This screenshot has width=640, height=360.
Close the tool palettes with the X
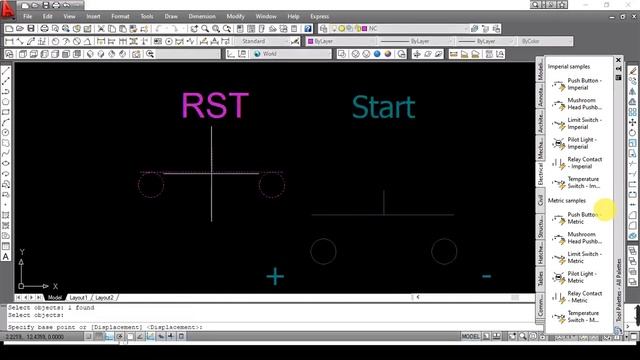(x=618, y=60)
